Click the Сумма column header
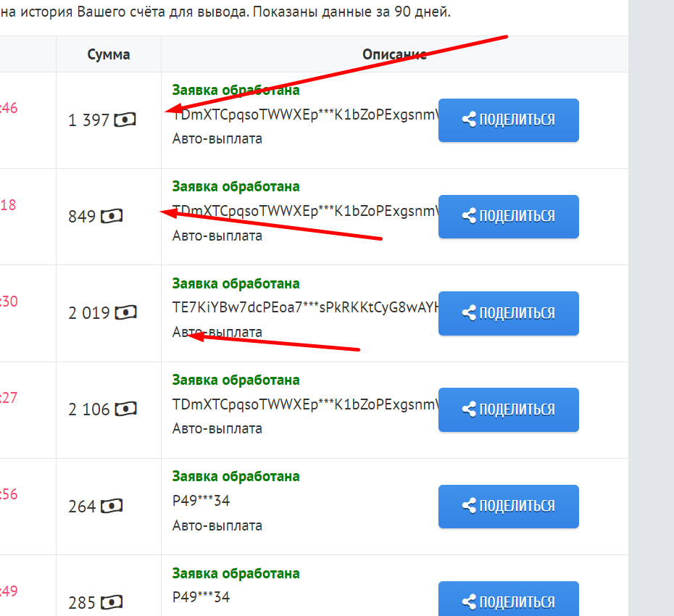Viewport: 674px width, 616px height. 109,54
